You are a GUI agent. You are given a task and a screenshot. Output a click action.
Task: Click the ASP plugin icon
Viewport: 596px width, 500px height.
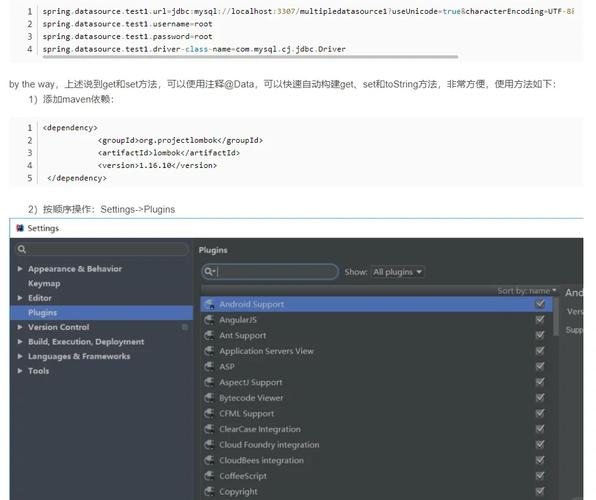pos(209,367)
